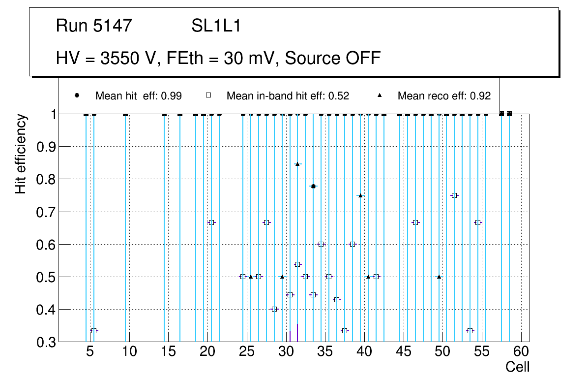
Task: Select the highest triangle point near 0.85
Action: [297, 164]
